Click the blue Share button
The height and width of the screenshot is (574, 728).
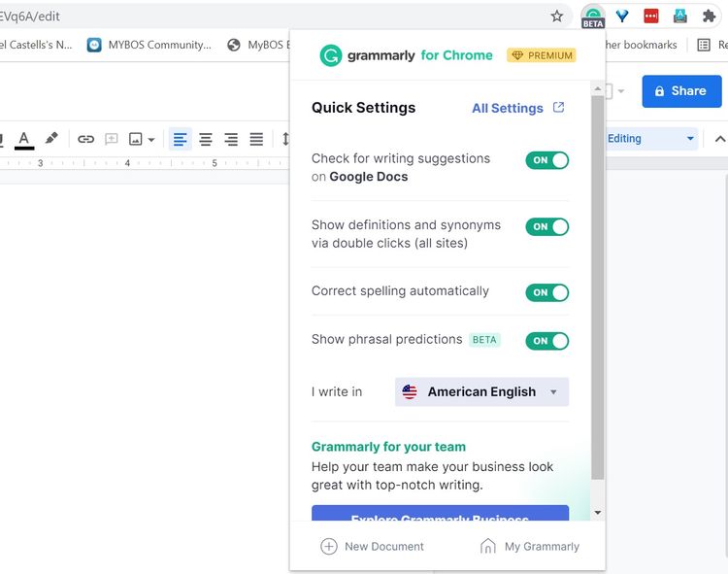[680, 90]
